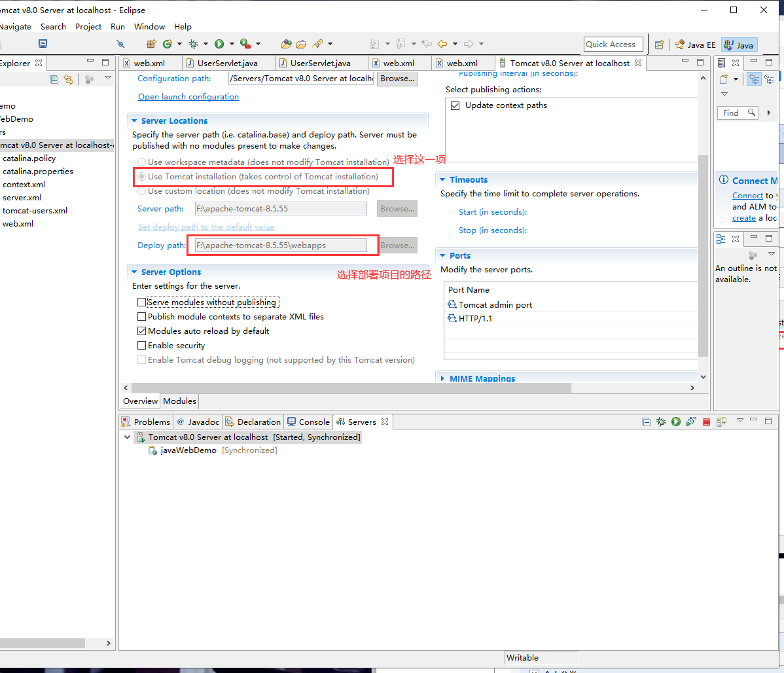
Task: Click the New Task icon in Task List
Action: 724,79
